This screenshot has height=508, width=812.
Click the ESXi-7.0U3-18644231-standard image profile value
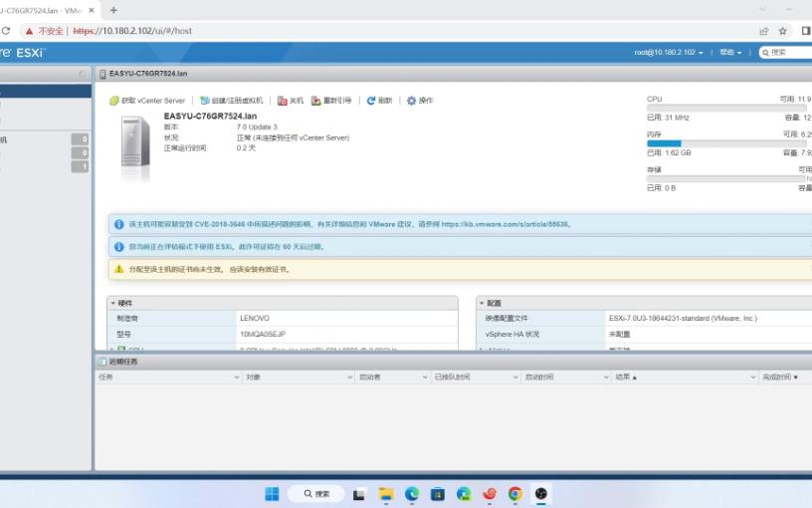click(683, 319)
